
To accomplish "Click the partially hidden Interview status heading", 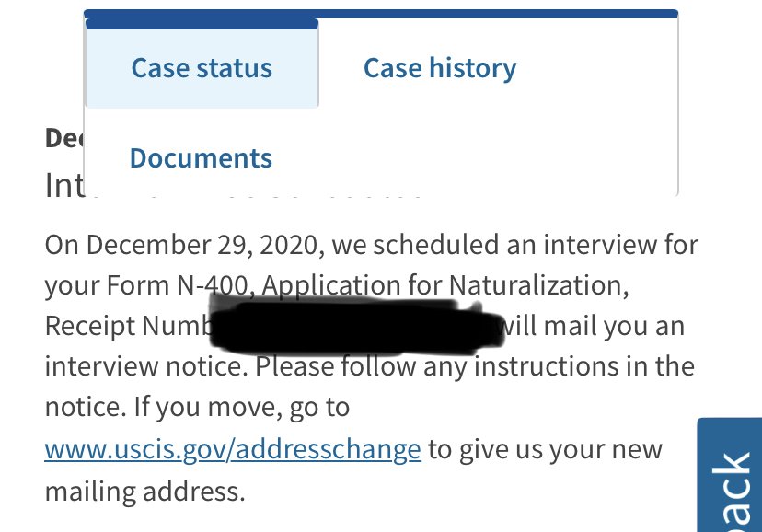I will point(63,187).
